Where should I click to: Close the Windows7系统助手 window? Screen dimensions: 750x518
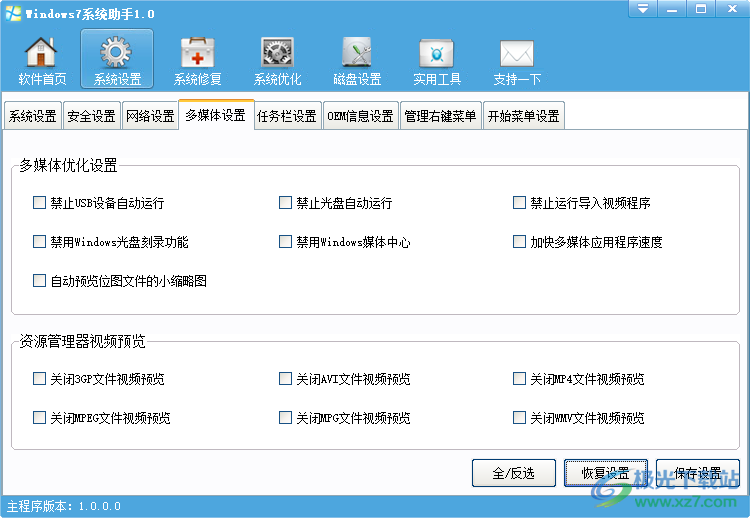[732, 9]
